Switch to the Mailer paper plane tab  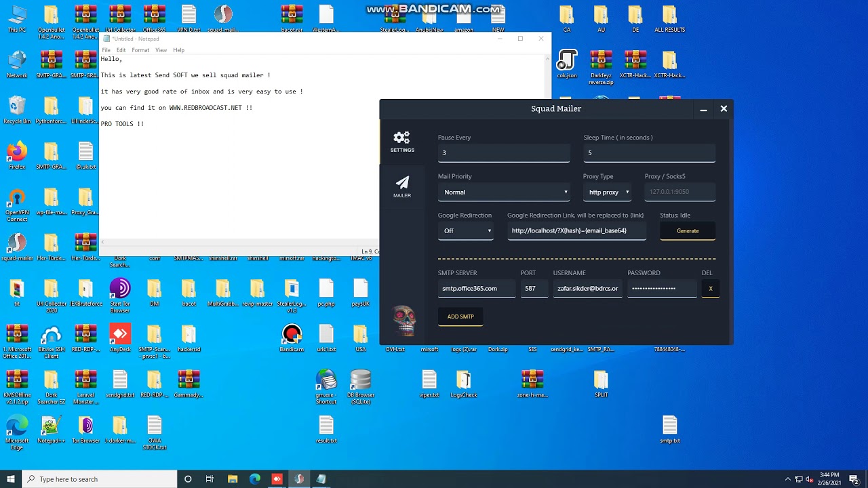401,186
